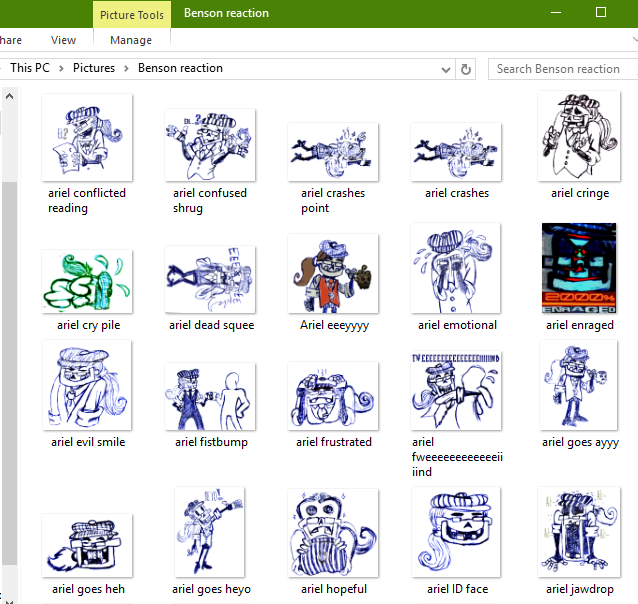This screenshot has width=638, height=604.
Task: Switch to the View ribbon tab
Action: (x=63, y=40)
